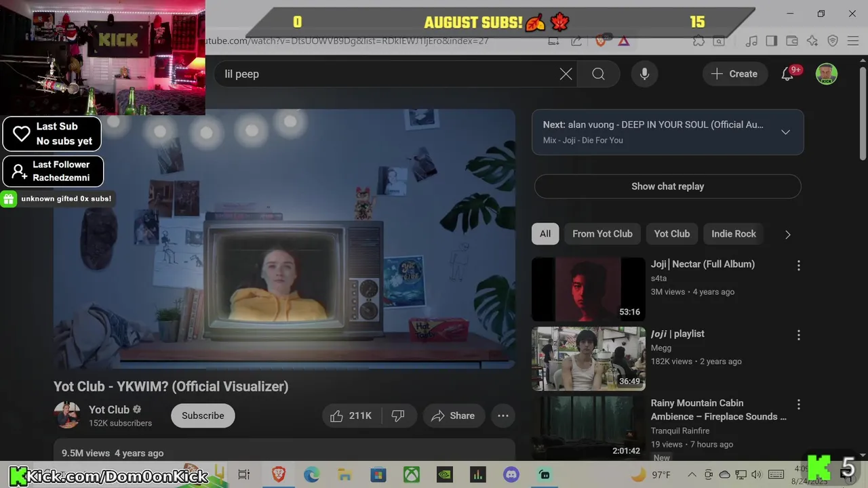Viewport: 868px width, 488px height.
Task: Open the browser extensions puzzle icon
Action: click(698, 41)
